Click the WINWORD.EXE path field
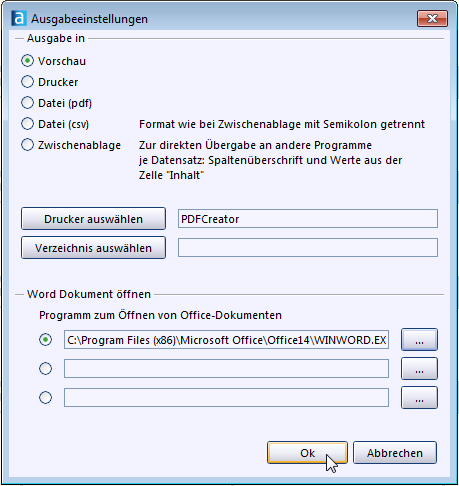 pos(226,340)
